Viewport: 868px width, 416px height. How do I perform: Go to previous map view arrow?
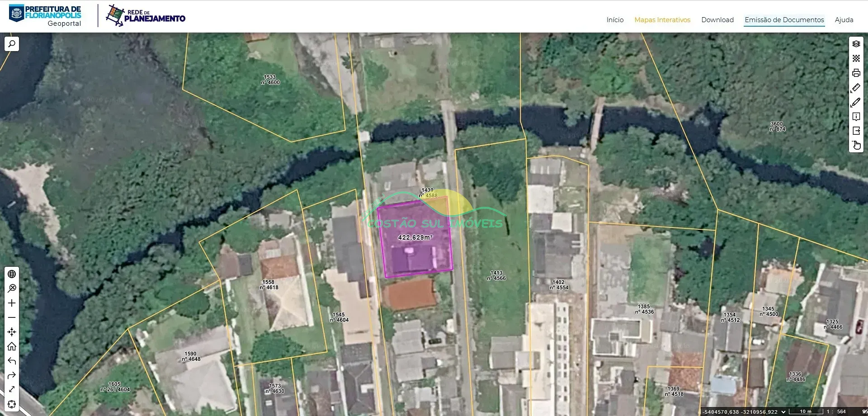(12, 361)
